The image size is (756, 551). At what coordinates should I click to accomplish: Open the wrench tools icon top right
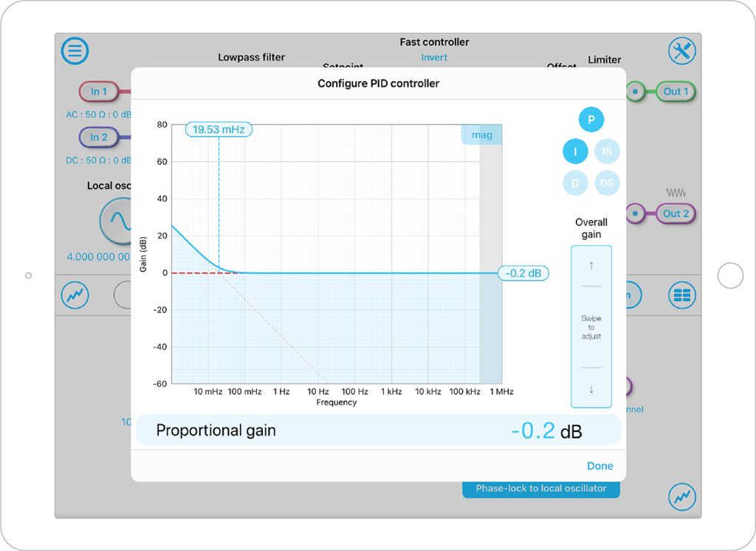[682, 50]
